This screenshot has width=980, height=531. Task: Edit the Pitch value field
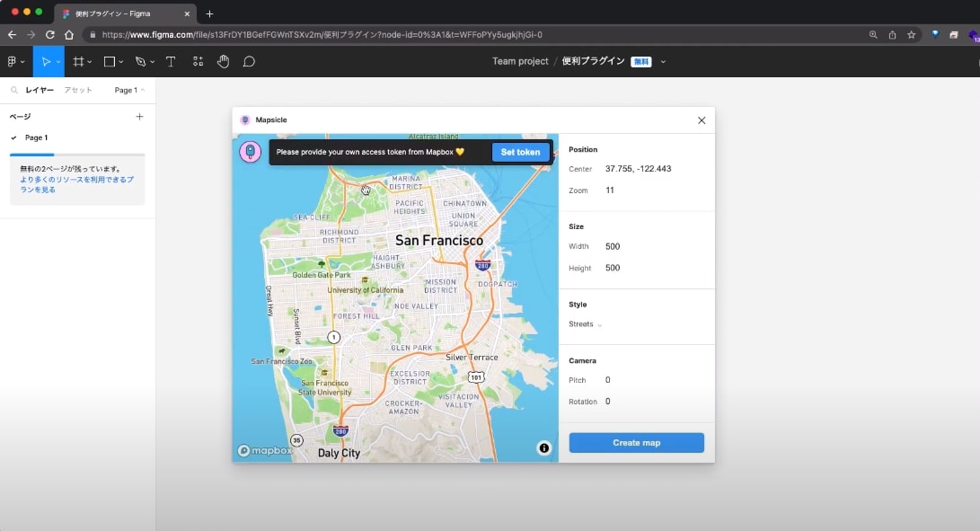pyautogui.click(x=607, y=380)
